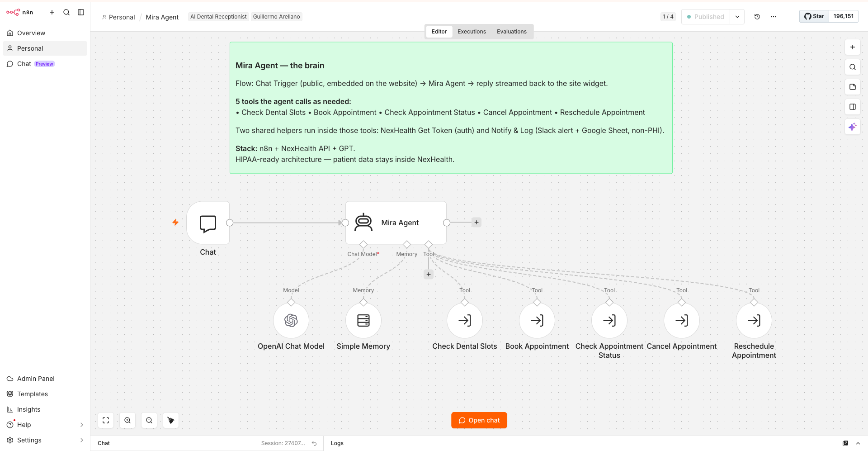
Task: Open workflow history icon
Action: [757, 17]
